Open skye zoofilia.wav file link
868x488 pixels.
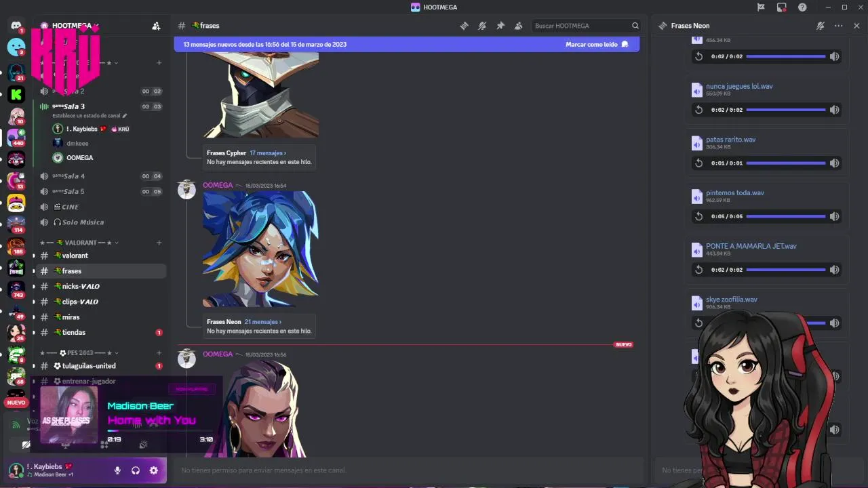point(732,300)
